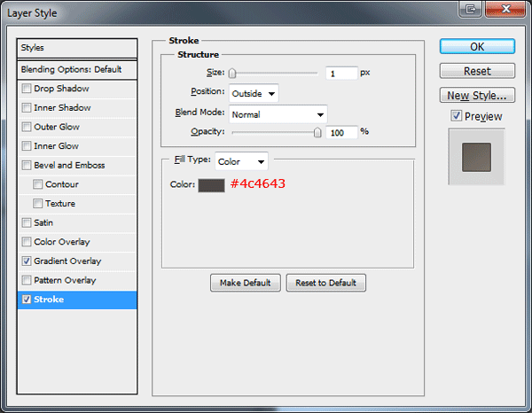Click the New Style... button
Image resolution: width=532 pixels, height=413 pixels.
click(477, 96)
